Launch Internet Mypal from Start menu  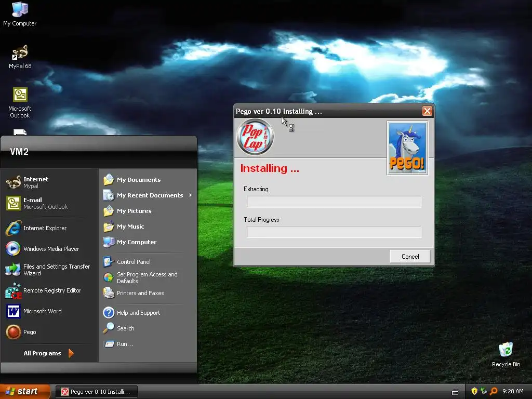click(x=49, y=182)
